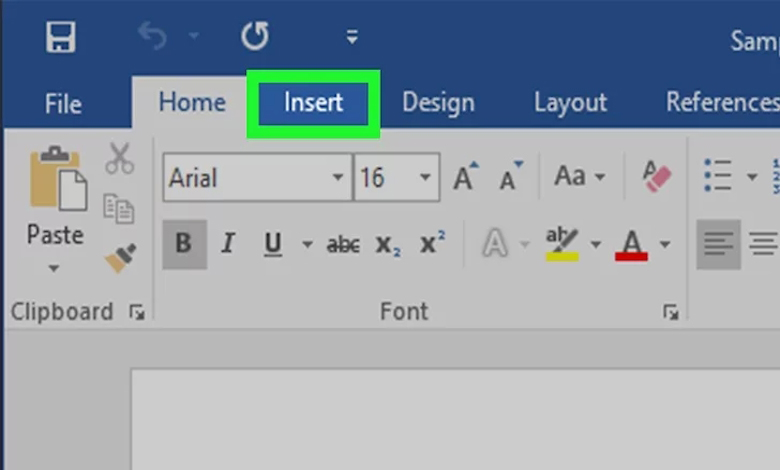Expand the Change Case Aa dropdown
Viewport: 780px width, 470px height.
pos(580,177)
